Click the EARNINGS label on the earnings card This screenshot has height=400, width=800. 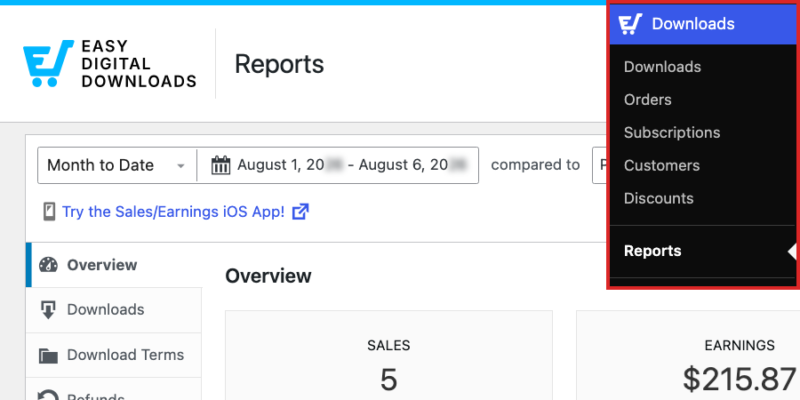(739, 345)
